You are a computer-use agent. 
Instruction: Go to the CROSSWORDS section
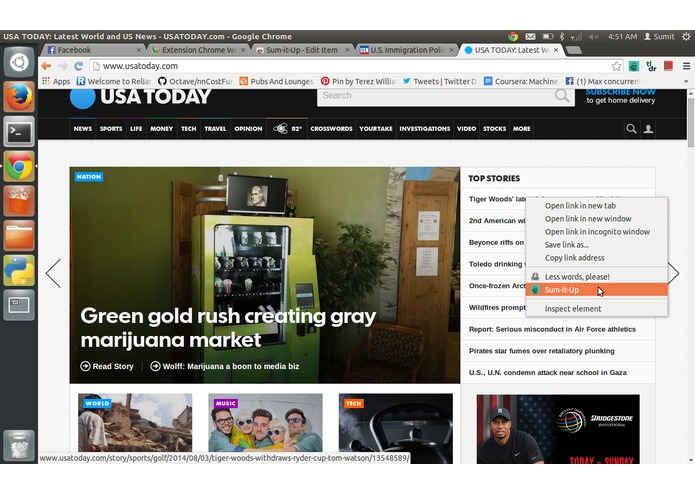(x=331, y=128)
